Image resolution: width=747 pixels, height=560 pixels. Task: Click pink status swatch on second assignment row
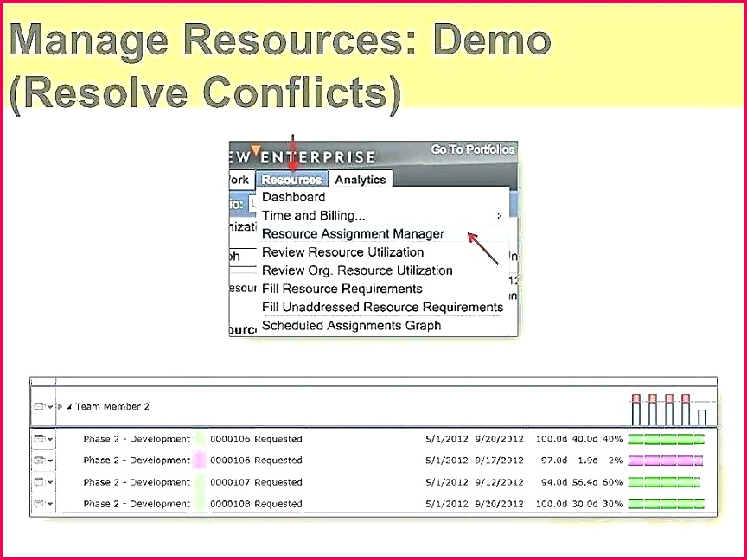tap(199, 461)
